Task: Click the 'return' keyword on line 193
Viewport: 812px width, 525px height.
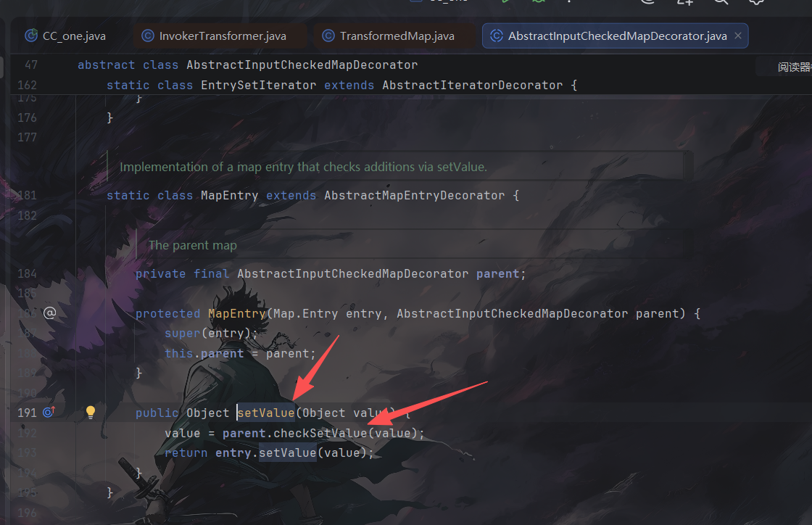Action: coord(186,452)
